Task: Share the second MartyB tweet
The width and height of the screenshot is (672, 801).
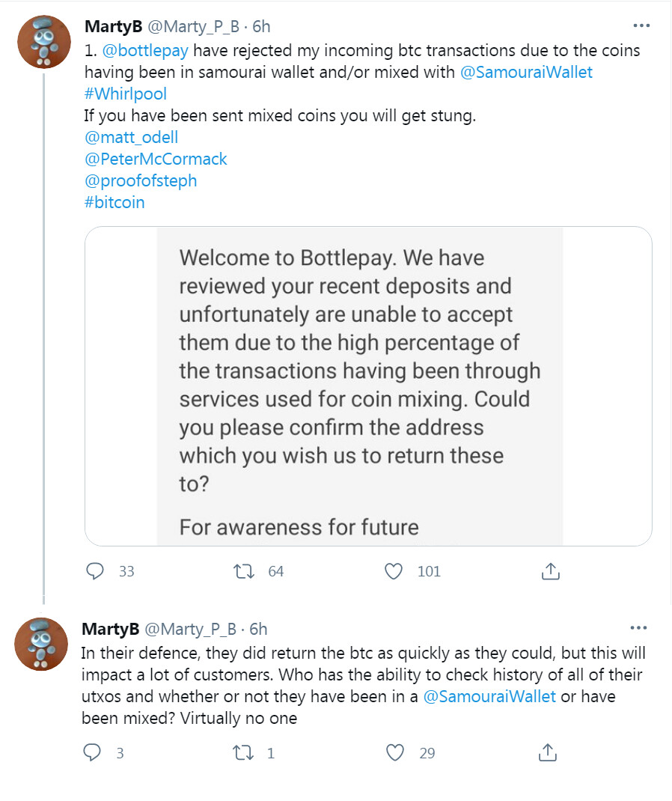Action: point(547,752)
